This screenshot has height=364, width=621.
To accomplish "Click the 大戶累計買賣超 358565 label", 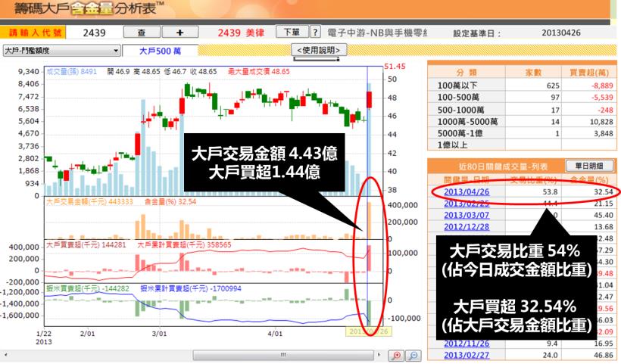I will point(184,245).
